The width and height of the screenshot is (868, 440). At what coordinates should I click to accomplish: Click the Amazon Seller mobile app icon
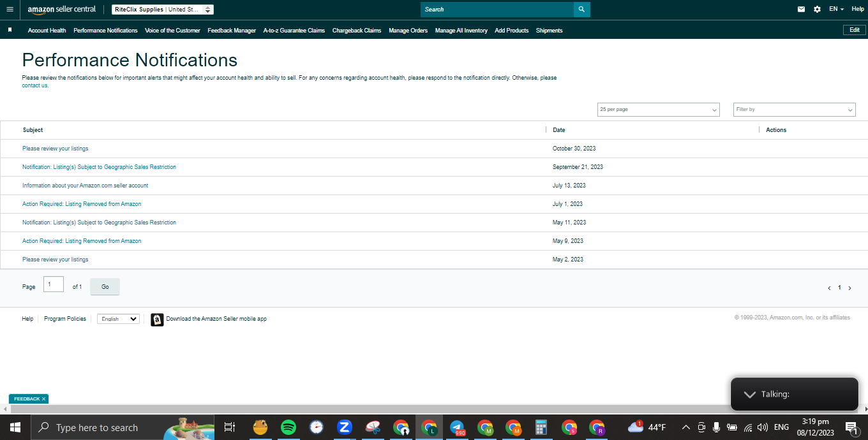tap(157, 319)
